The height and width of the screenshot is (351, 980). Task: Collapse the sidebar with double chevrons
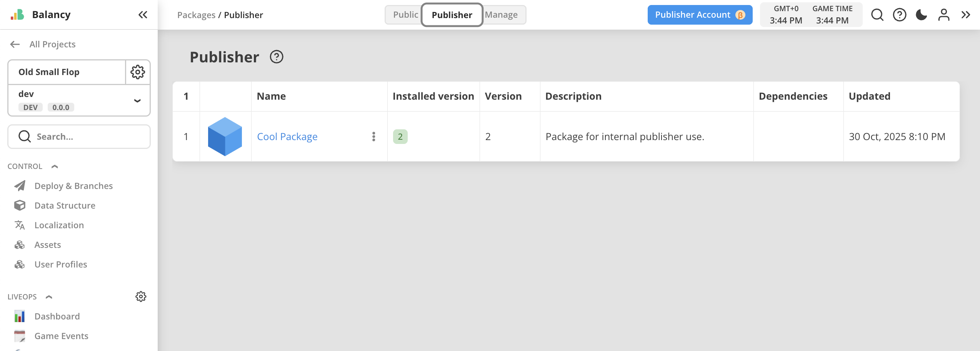pyautogui.click(x=143, y=15)
